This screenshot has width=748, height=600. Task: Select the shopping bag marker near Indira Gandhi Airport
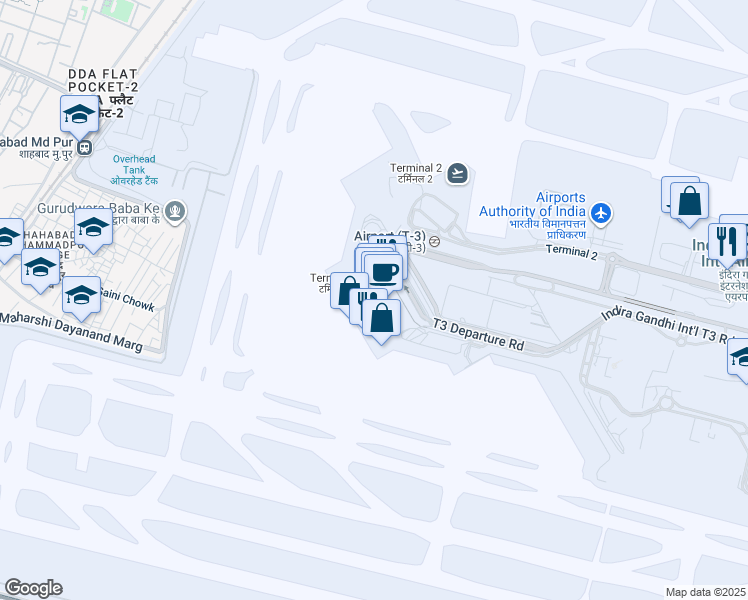[689, 201]
